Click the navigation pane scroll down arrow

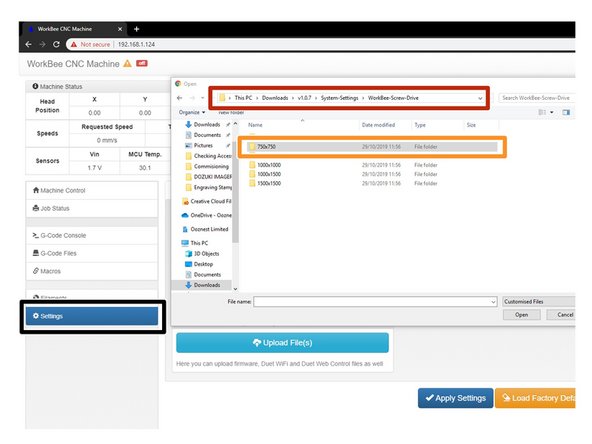pos(235,289)
